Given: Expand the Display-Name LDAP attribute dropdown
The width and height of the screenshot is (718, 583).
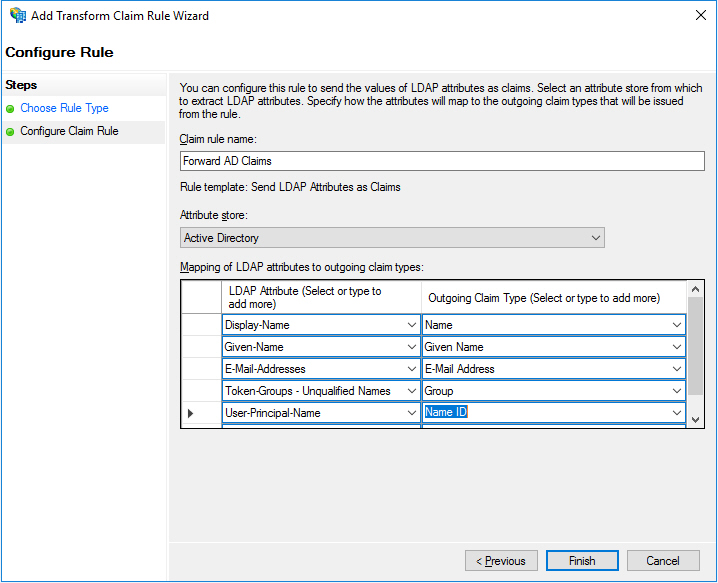Looking at the screenshot, I should click(412, 325).
